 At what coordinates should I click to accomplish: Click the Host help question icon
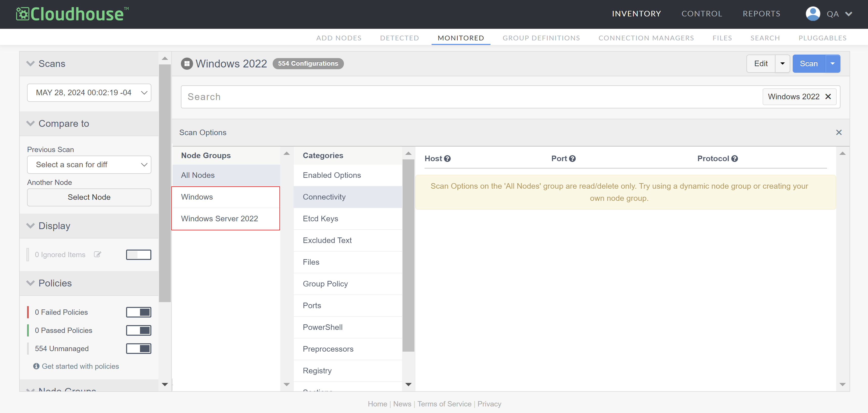pos(447,159)
